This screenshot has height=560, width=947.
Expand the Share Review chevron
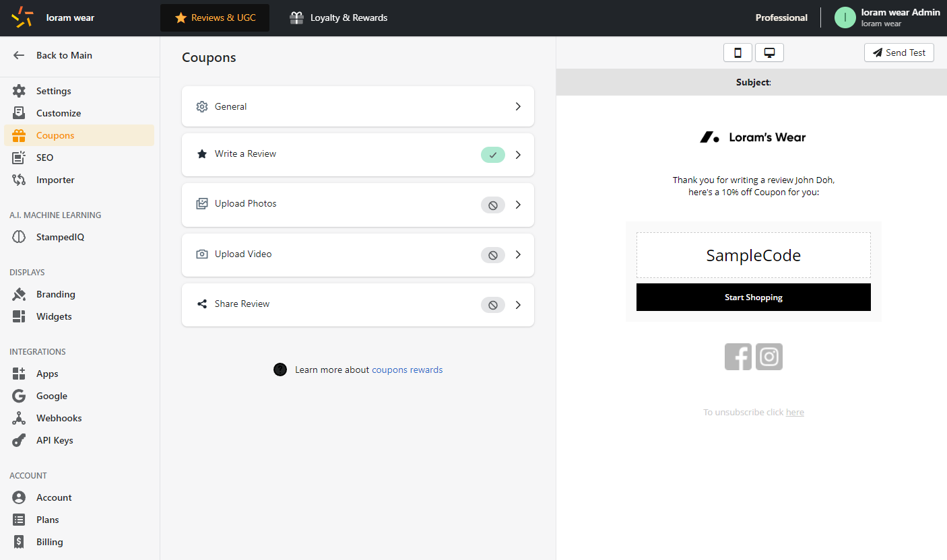518,305
